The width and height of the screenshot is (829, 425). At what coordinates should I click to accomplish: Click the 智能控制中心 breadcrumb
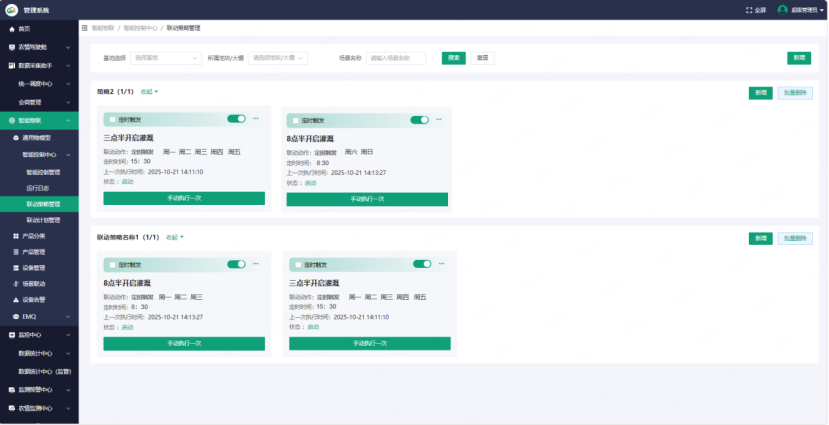point(140,28)
